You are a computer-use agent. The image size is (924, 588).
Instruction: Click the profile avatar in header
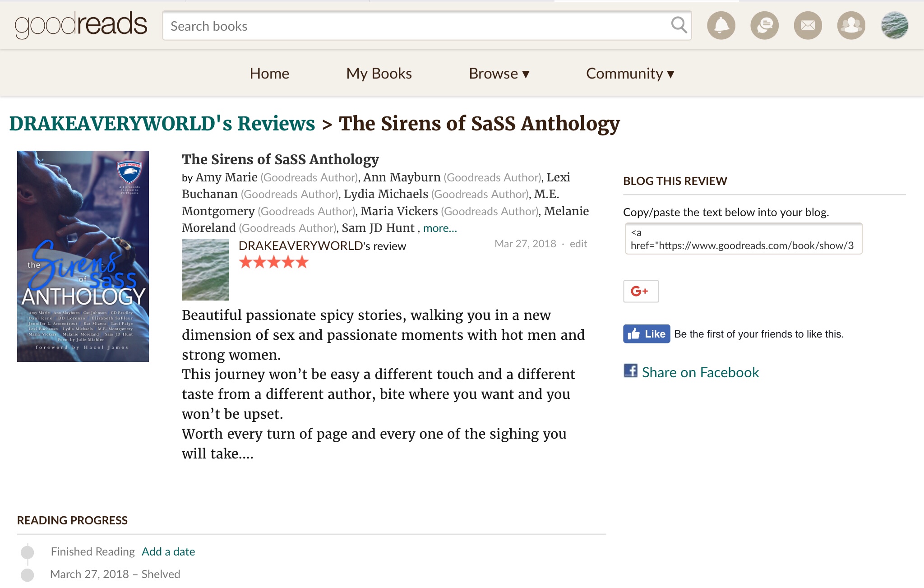click(x=894, y=26)
